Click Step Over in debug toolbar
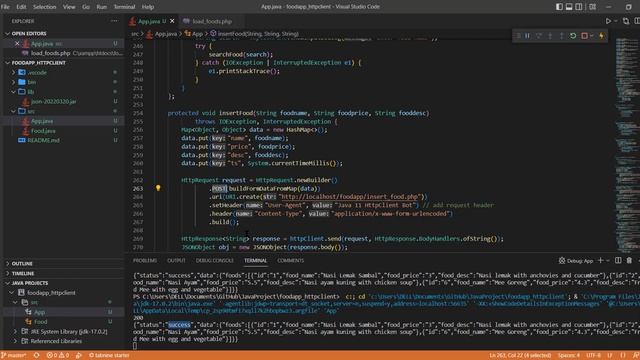Screen dimensions: 640x360 tap(539, 36)
